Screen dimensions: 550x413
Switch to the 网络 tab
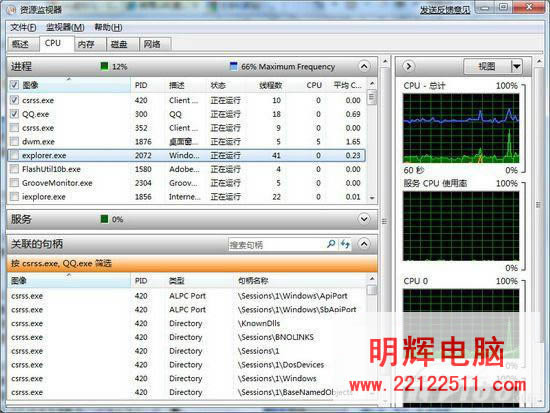tap(155, 44)
